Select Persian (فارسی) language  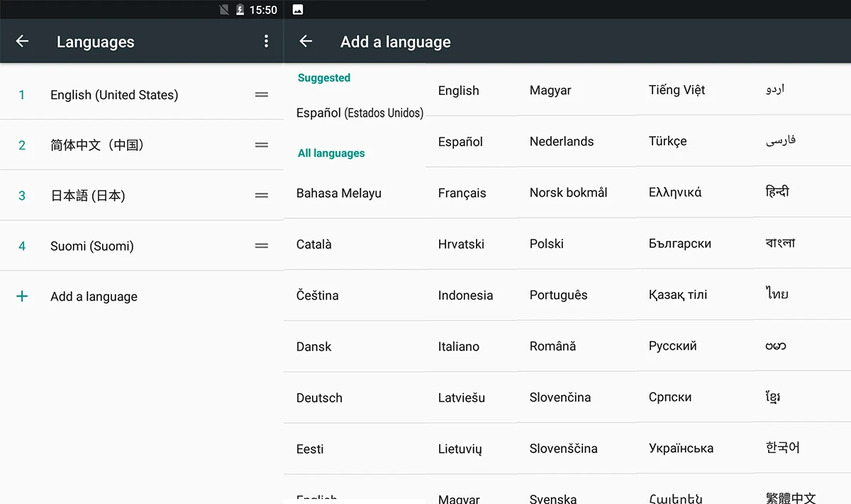click(781, 141)
